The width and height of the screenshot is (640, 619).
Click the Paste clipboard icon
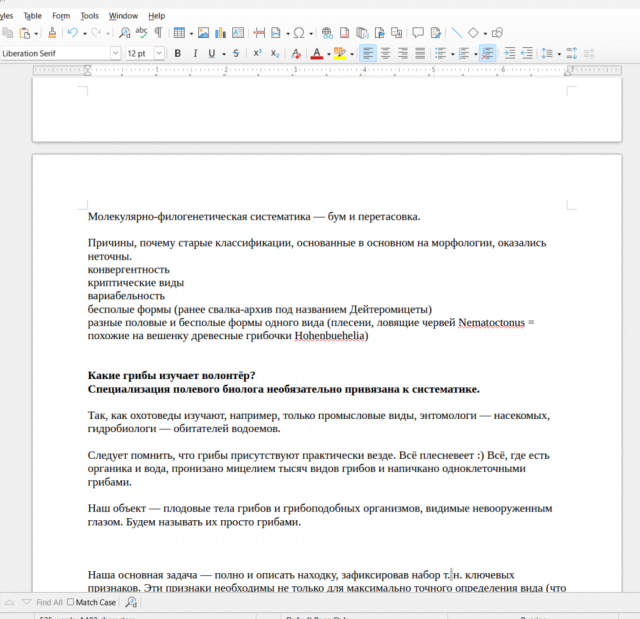(x=25, y=33)
